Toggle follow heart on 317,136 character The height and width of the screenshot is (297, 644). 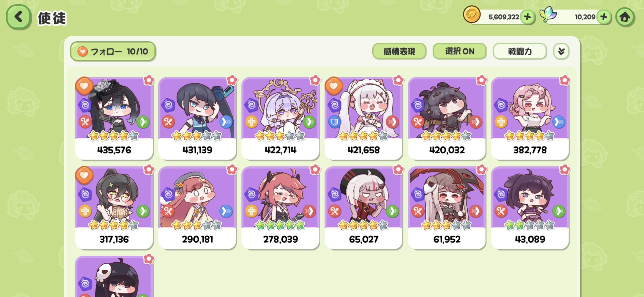(x=84, y=175)
